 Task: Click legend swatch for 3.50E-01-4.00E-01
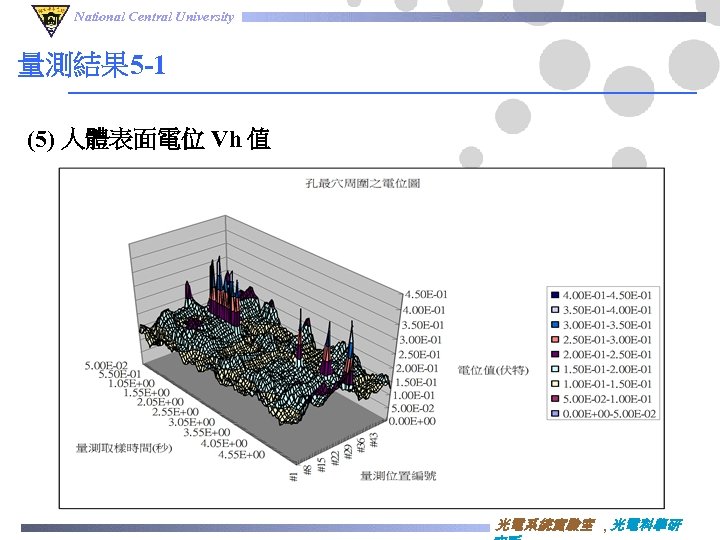coord(555,310)
